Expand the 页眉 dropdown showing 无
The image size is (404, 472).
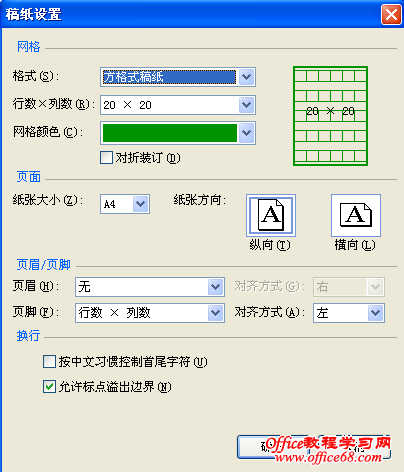pos(215,287)
